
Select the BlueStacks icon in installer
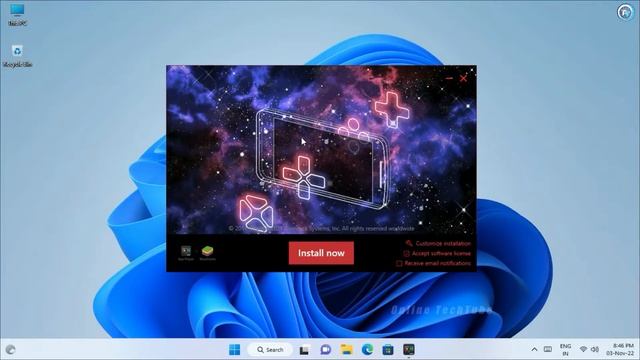(207, 253)
